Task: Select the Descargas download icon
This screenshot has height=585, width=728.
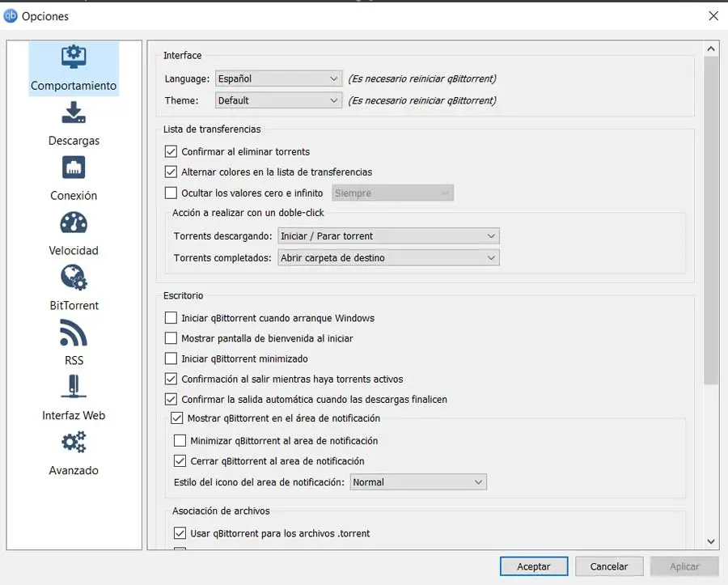Action: click(74, 112)
